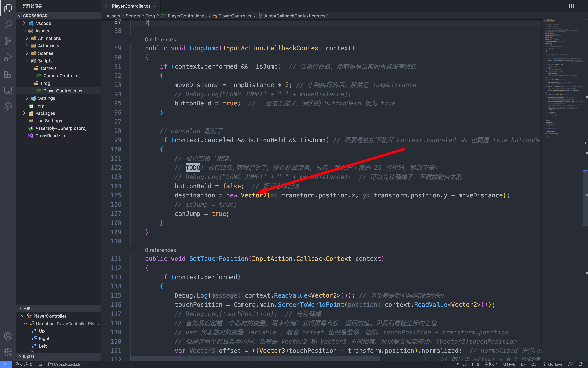Click the CrossRoad.sln status bar item

(65, 364)
